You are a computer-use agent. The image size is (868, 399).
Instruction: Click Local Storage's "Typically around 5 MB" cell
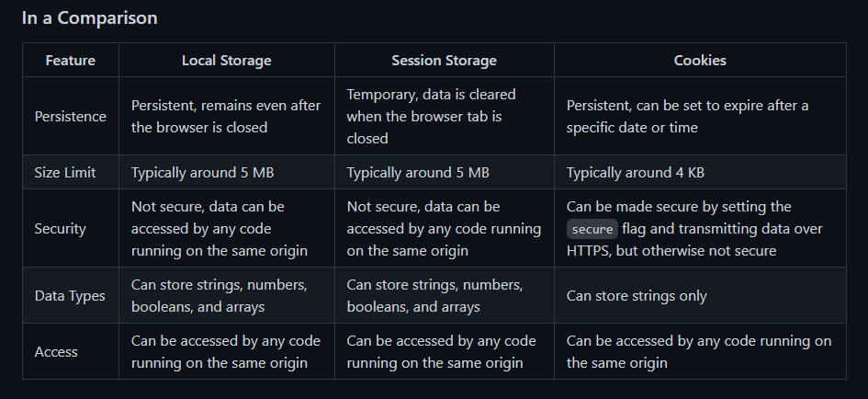[x=200, y=173]
